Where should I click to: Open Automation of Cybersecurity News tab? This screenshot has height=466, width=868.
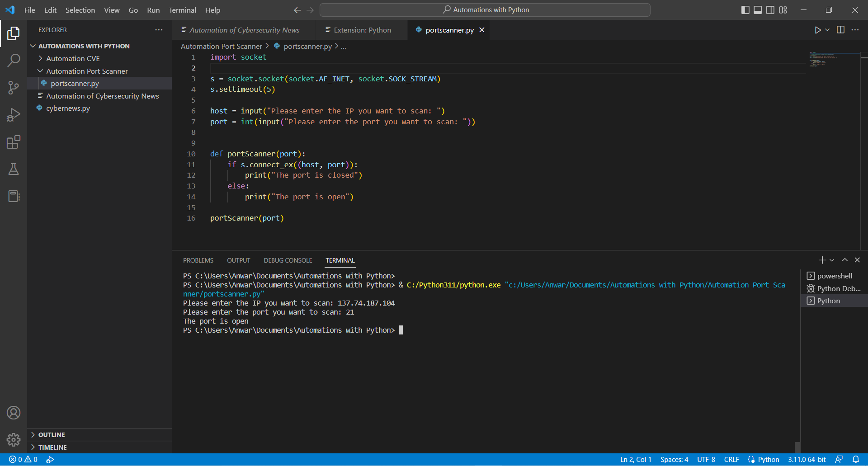[x=244, y=30]
